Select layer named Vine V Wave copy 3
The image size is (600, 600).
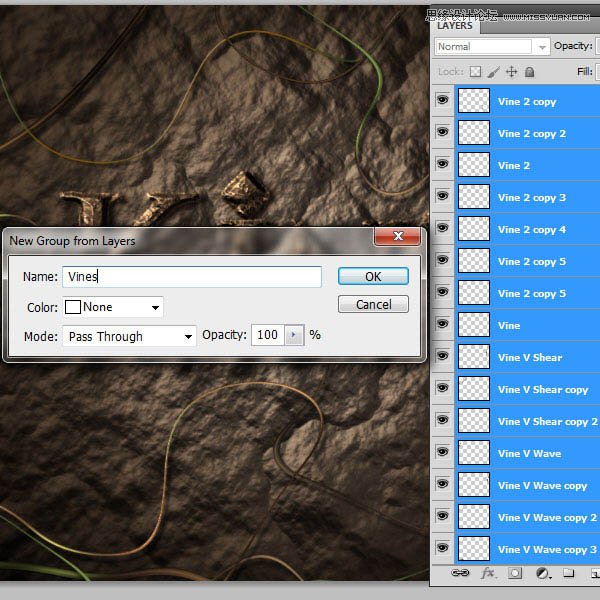click(528, 549)
